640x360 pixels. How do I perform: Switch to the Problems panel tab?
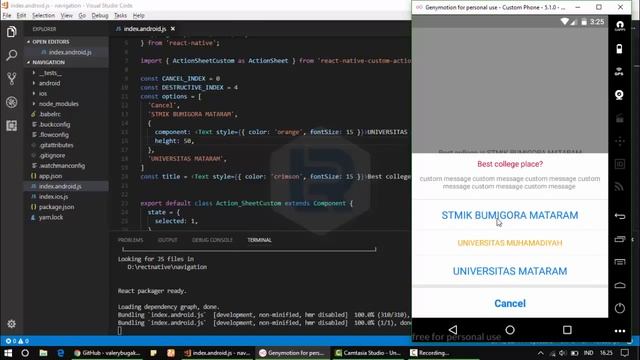130,240
